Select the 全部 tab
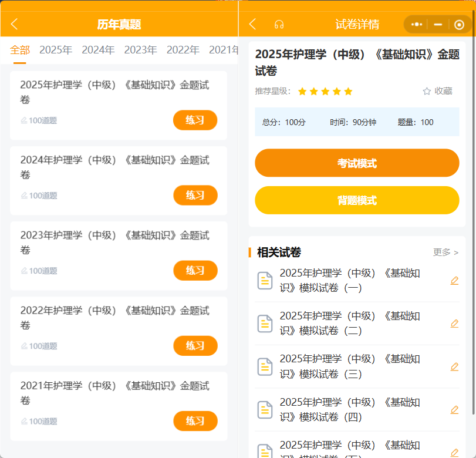 (20, 50)
